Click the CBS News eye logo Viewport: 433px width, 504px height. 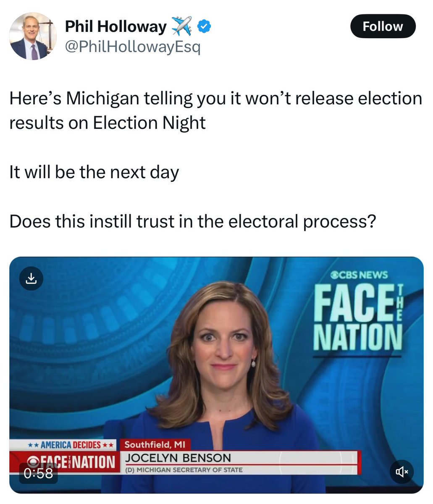[x=335, y=275]
